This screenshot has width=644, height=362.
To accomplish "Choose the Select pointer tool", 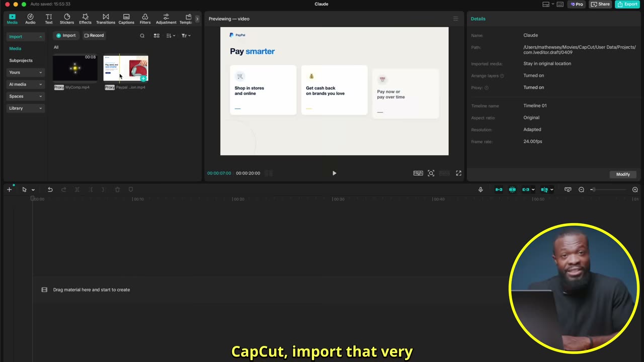I will pyautogui.click(x=24, y=190).
